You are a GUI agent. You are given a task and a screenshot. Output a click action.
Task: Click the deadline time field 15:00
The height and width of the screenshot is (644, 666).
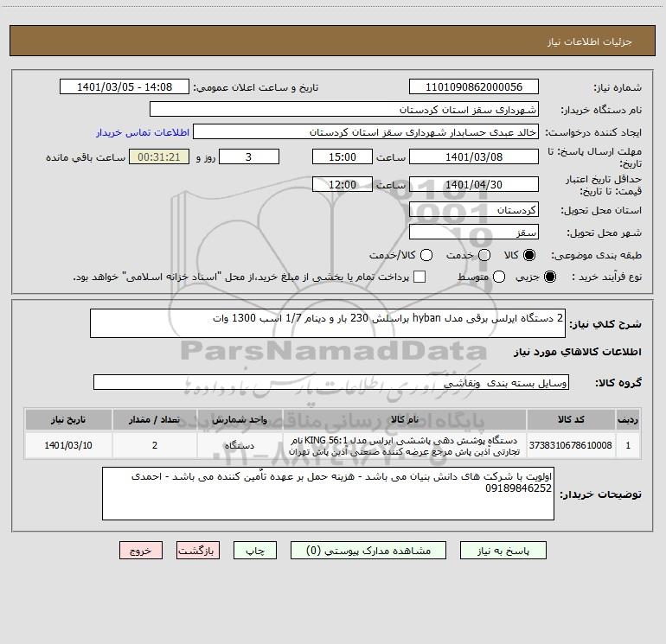343,157
